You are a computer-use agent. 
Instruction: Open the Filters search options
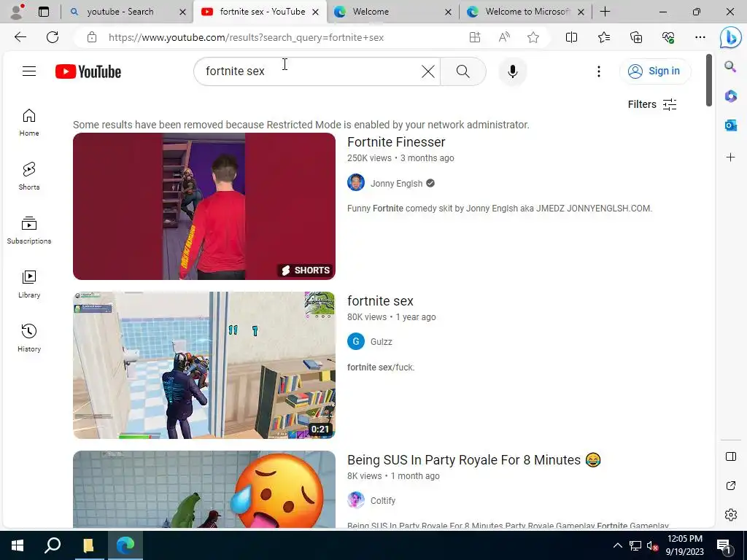click(x=651, y=104)
